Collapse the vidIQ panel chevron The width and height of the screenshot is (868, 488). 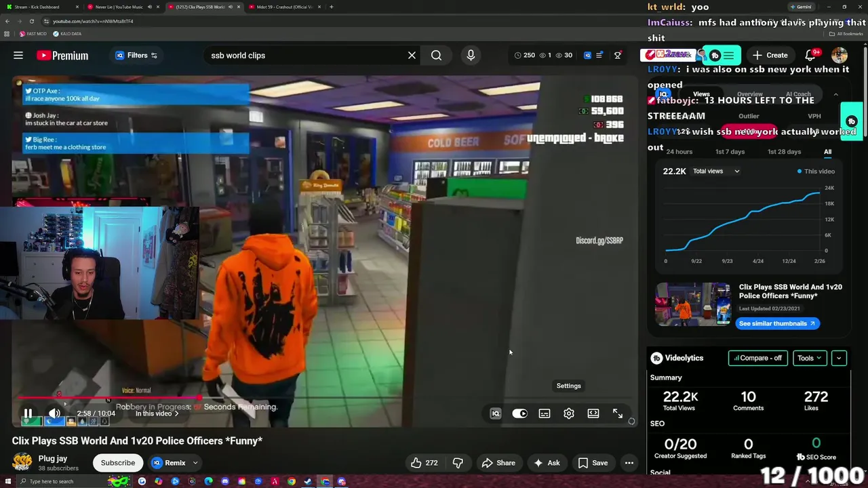(836, 94)
